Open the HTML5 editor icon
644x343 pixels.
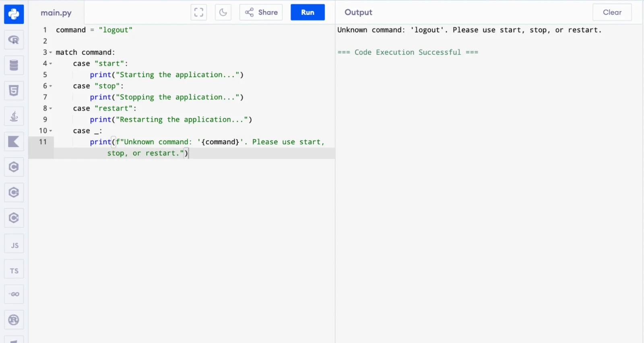coord(14,91)
